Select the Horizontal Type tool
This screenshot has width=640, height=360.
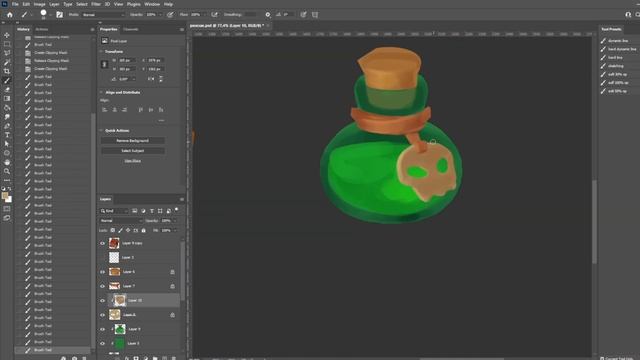point(7,135)
